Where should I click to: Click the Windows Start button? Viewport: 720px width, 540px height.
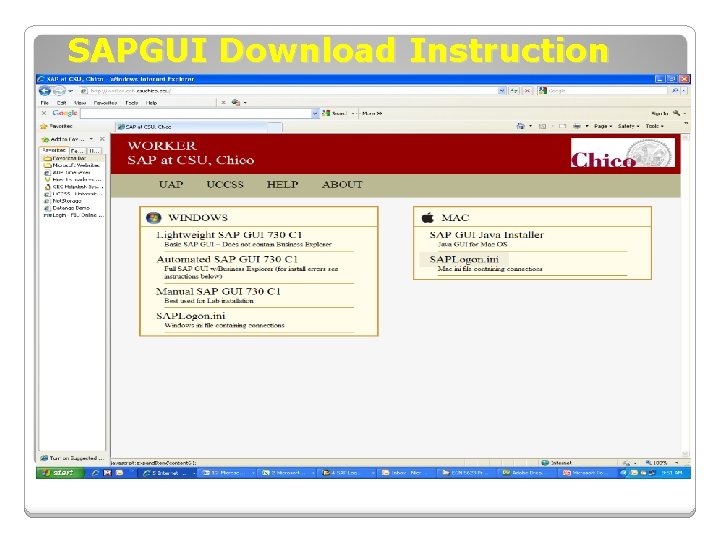(60, 472)
